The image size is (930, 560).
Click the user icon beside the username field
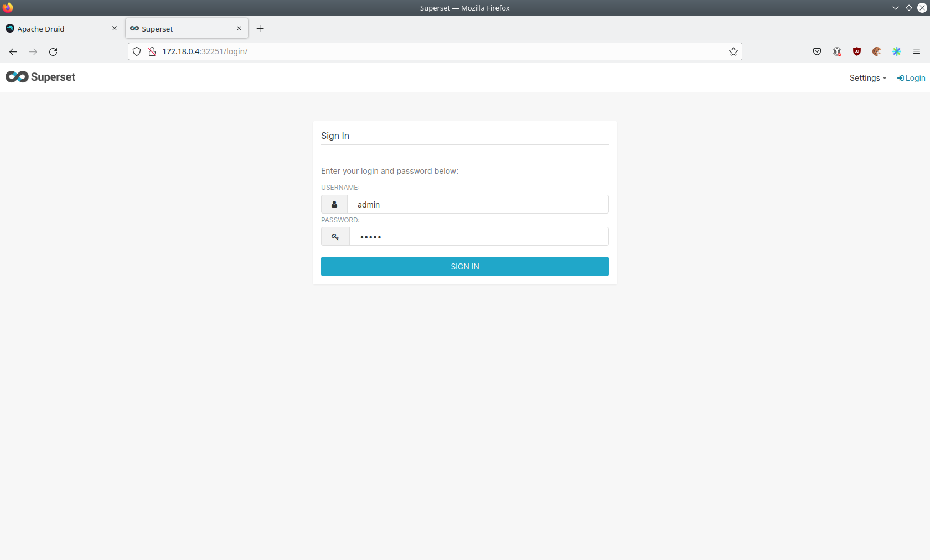click(x=334, y=204)
